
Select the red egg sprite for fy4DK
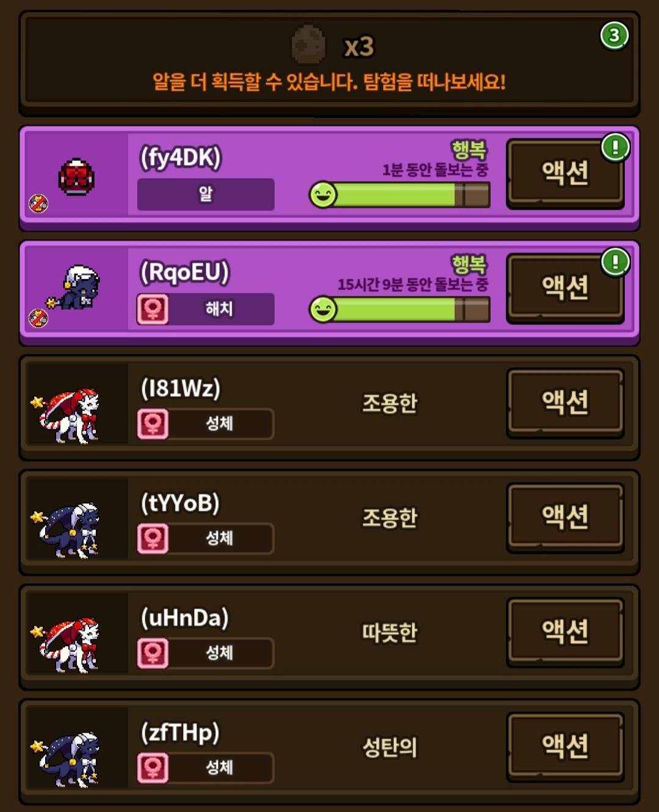click(76, 177)
